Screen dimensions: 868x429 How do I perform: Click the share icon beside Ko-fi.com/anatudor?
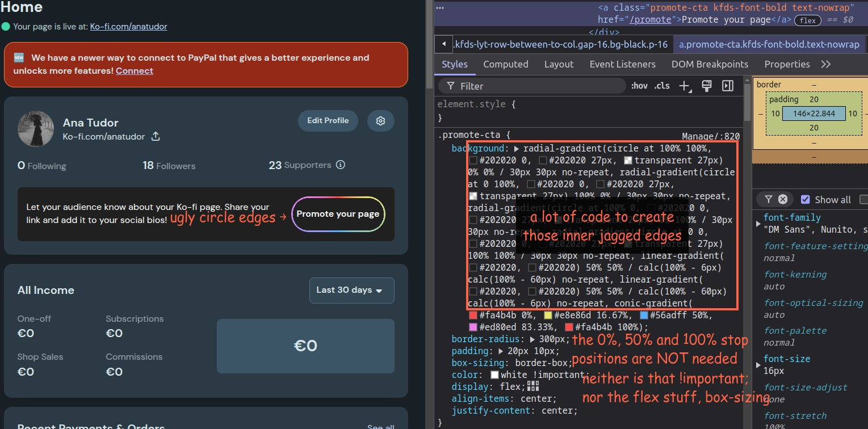156,137
